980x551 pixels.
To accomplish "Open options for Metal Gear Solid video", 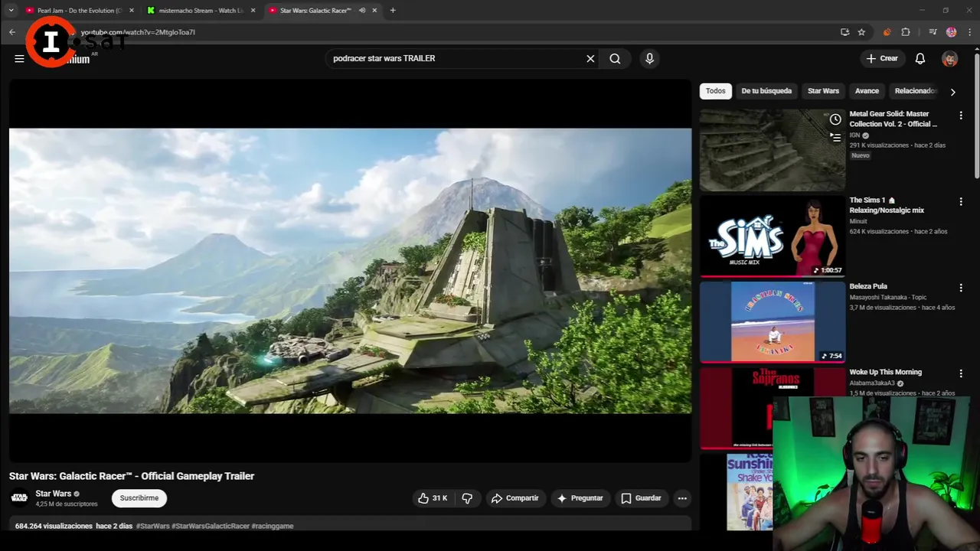I will pyautogui.click(x=961, y=116).
